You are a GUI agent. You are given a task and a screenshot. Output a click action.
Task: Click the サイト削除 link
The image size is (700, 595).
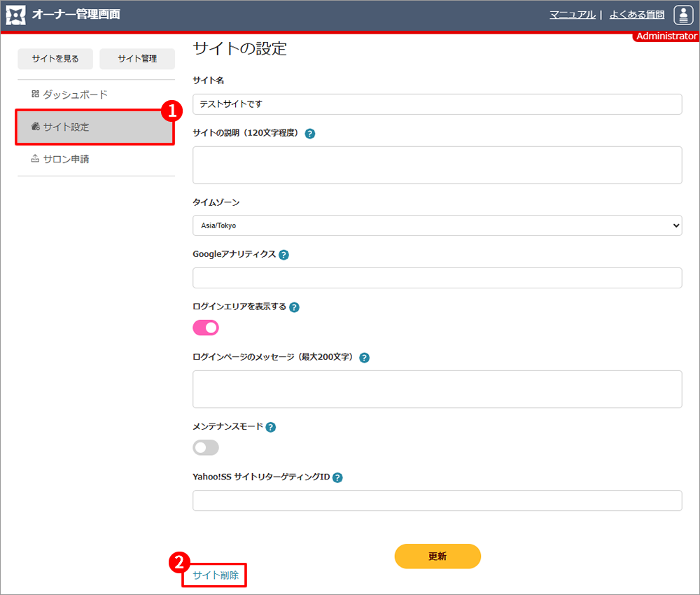(x=216, y=575)
